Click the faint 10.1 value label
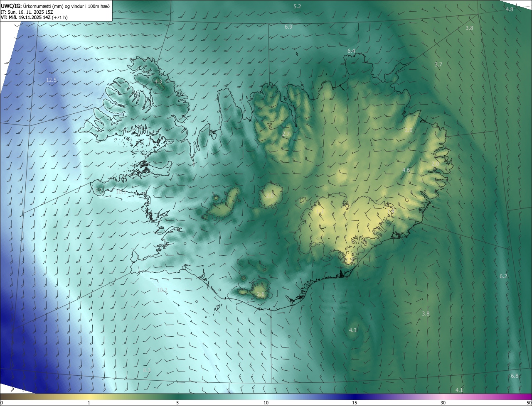532x406 pixels. pos(121,192)
